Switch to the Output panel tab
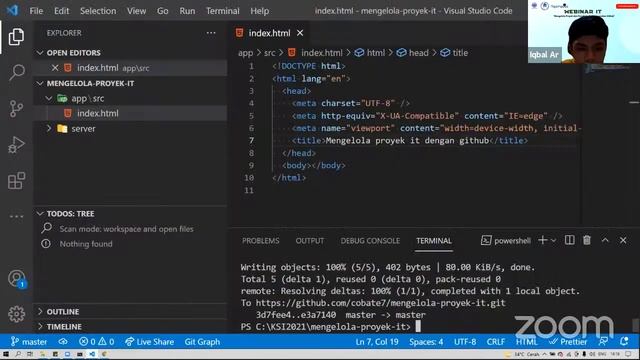The height and width of the screenshot is (360, 640). click(x=310, y=241)
